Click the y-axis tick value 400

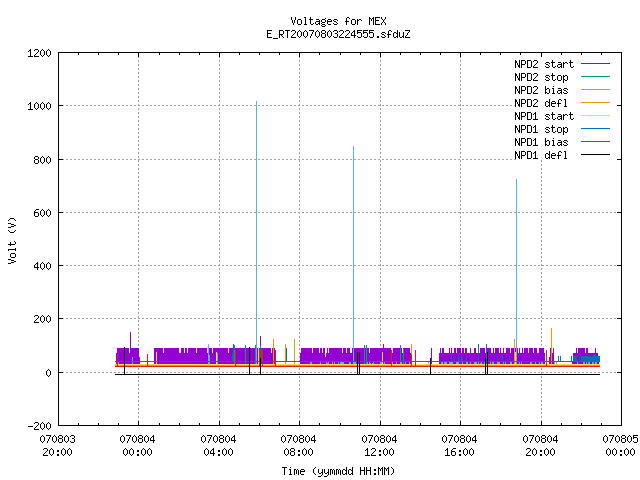coord(42,266)
